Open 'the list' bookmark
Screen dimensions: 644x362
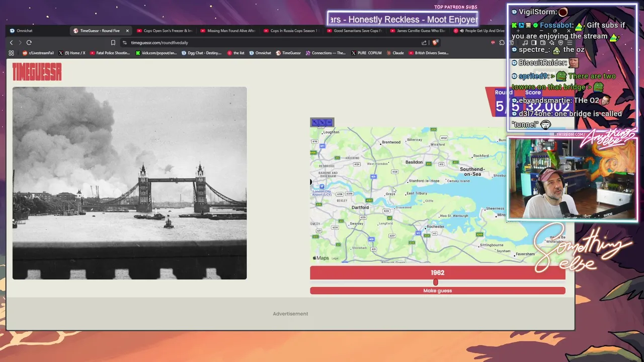pos(235,53)
